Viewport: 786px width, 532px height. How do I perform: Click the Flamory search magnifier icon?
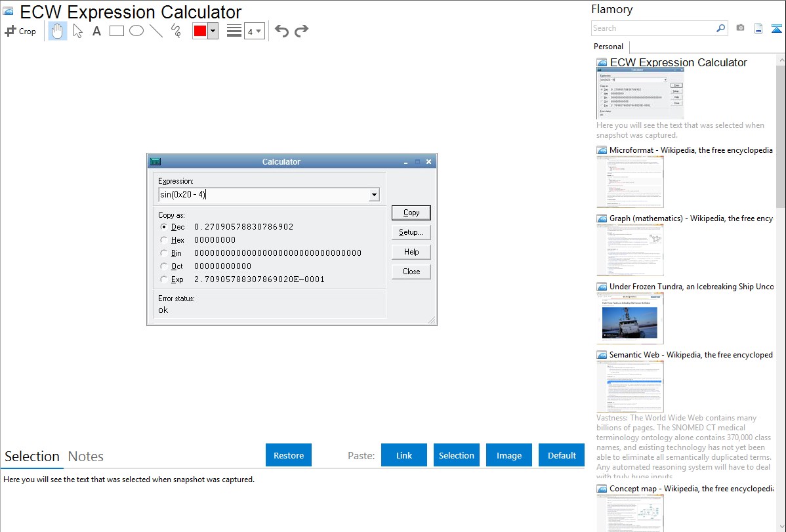pos(720,28)
